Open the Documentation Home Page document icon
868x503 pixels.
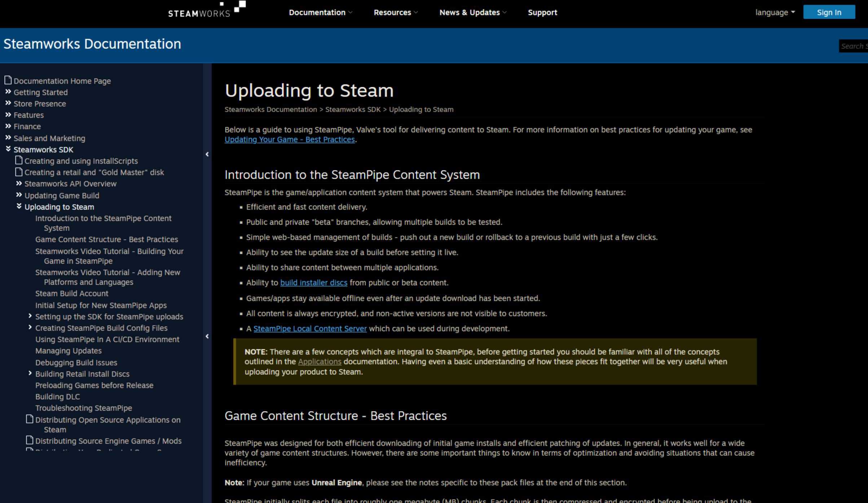click(x=8, y=80)
